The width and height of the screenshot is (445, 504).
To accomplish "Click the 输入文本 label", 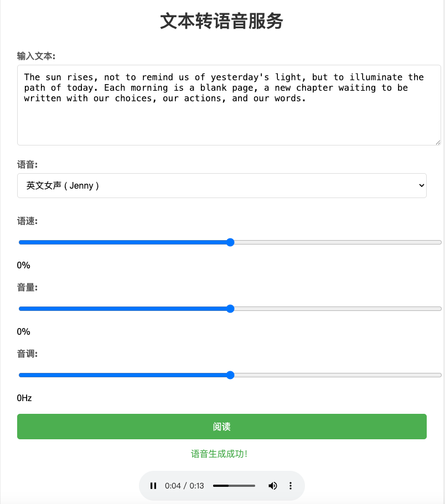I will pyautogui.click(x=36, y=56).
